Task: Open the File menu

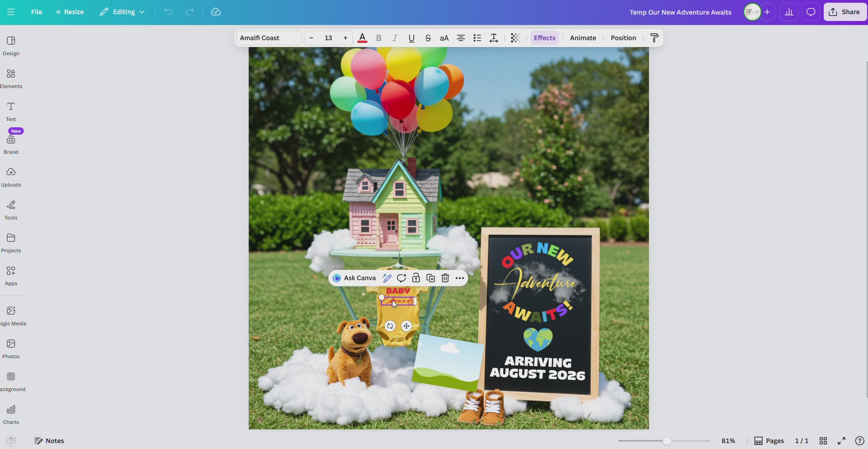Action: (x=37, y=12)
